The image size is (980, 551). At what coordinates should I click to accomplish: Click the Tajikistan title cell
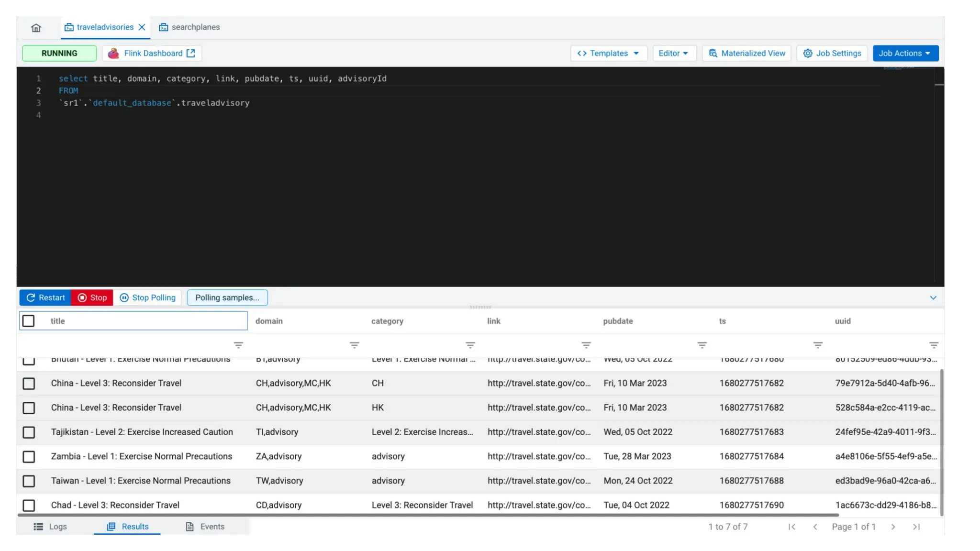[142, 432]
